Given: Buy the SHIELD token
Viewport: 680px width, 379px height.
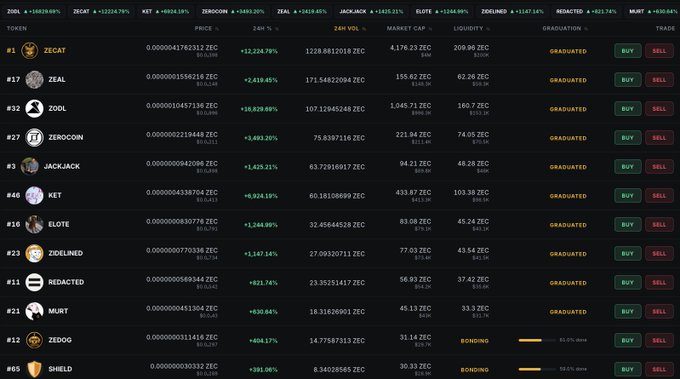Looking at the screenshot, I should [628, 369].
